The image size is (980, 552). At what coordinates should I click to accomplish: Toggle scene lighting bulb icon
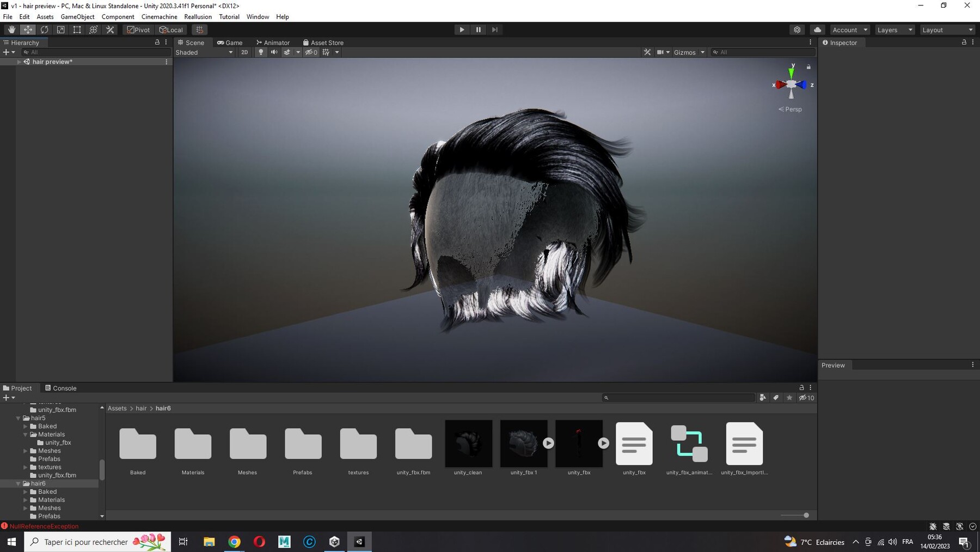click(261, 52)
